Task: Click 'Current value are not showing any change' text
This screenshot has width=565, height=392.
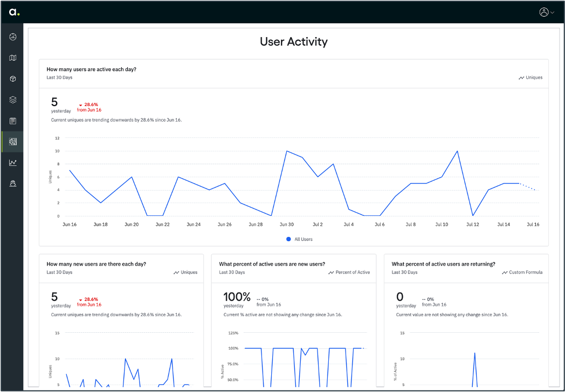Action: pyautogui.click(x=452, y=314)
